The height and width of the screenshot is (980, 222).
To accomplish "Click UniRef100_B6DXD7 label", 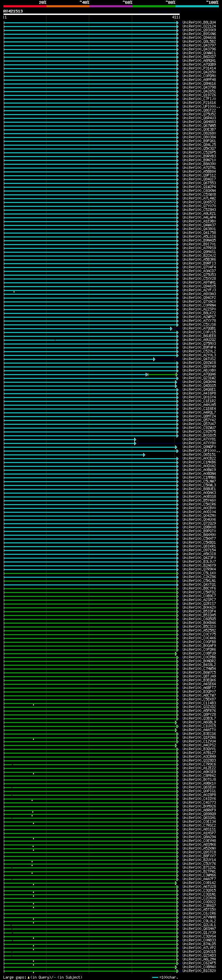I will (199, 57).
